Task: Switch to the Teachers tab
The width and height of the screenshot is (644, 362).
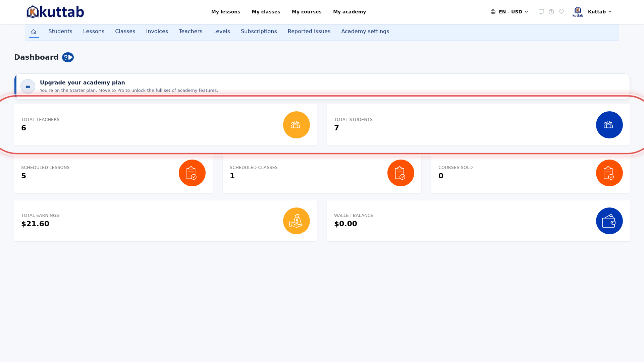Action: [x=191, y=32]
